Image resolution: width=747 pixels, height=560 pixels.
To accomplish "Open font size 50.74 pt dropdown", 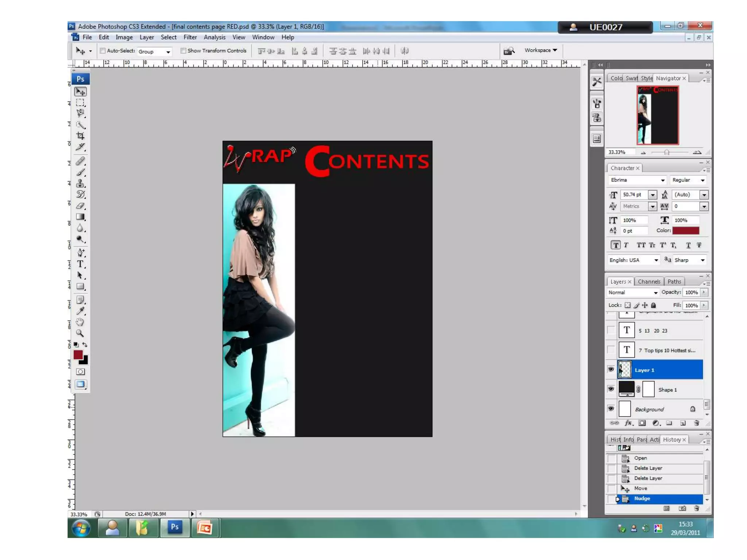I will (x=653, y=195).
